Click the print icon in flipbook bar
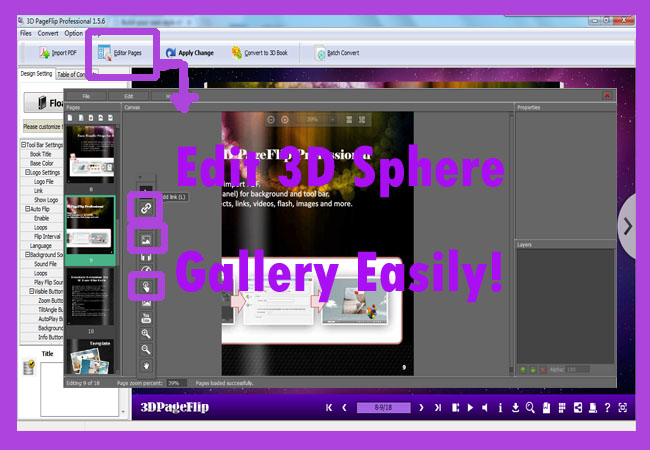The height and width of the screenshot is (450, 650). coord(593,408)
